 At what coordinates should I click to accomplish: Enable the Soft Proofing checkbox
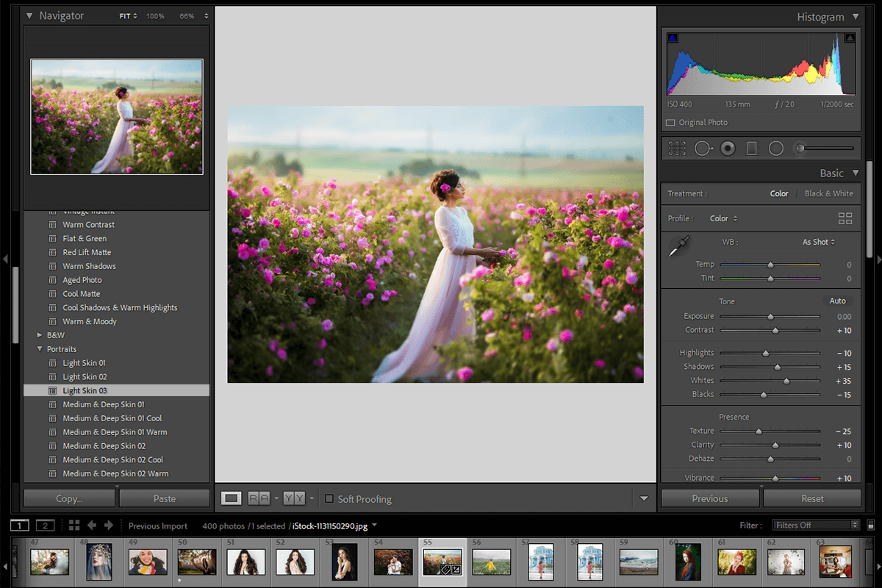pos(329,498)
